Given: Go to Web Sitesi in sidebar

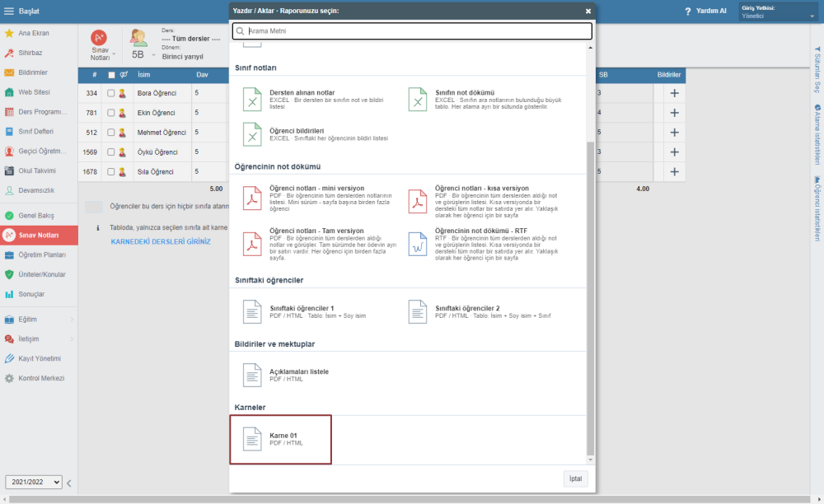Looking at the screenshot, I should (34, 92).
